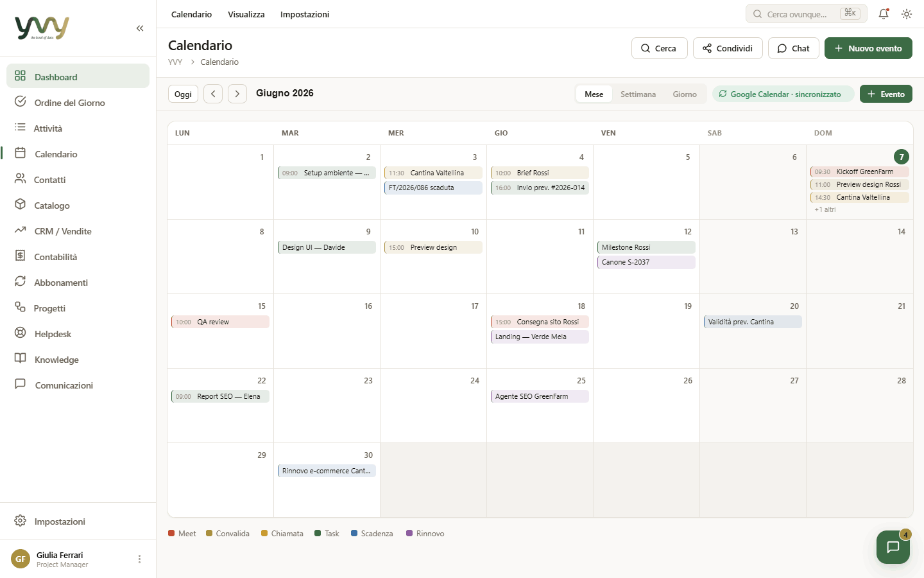Click the YVY logo
Viewport: 924px width, 578px height.
point(42,28)
